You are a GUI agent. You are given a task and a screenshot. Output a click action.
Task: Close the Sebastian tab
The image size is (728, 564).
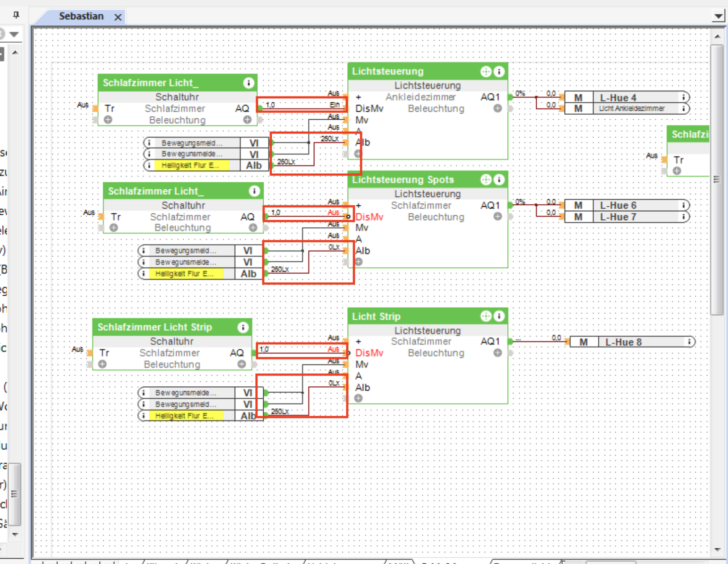point(118,17)
